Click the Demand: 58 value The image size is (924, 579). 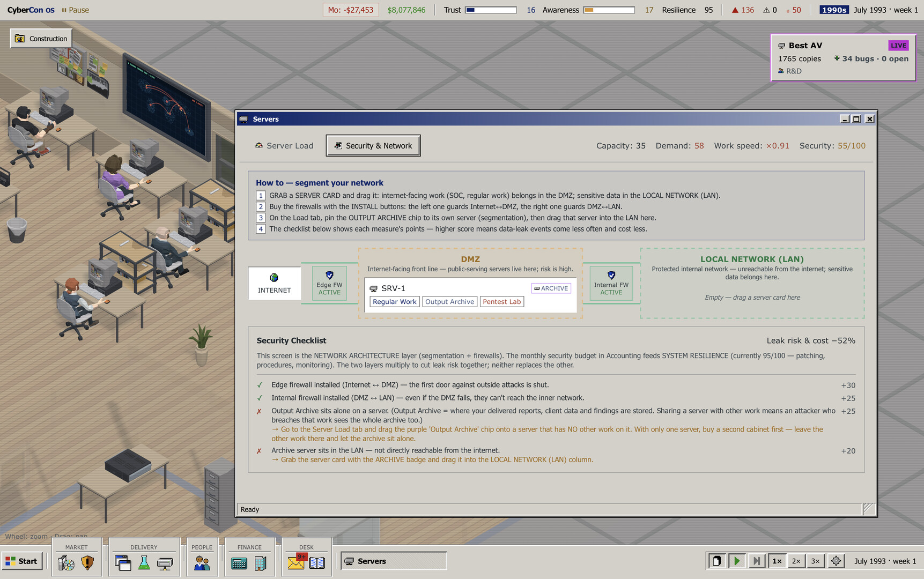click(679, 146)
